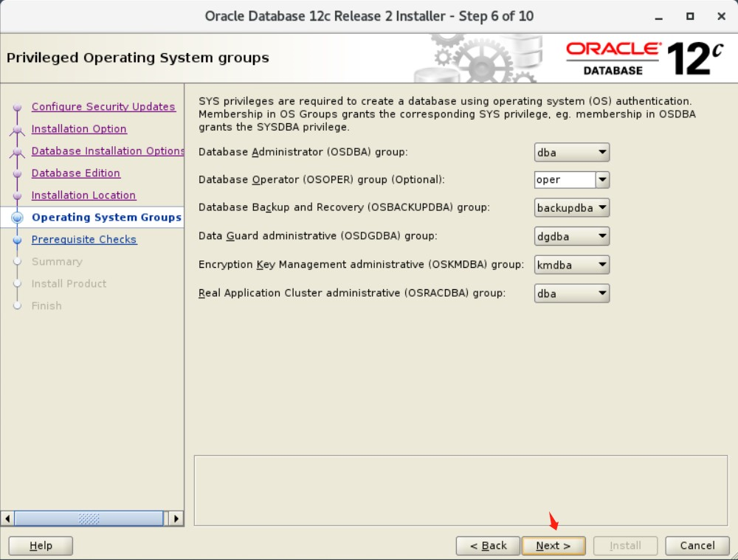738x560 pixels.
Task: Minimize the installer window
Action: [x=659, y=17]
